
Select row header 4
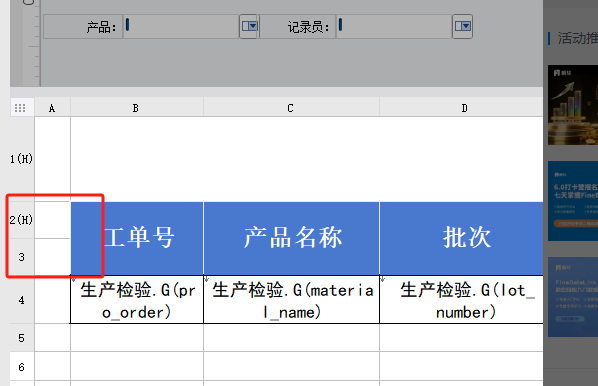22,300
